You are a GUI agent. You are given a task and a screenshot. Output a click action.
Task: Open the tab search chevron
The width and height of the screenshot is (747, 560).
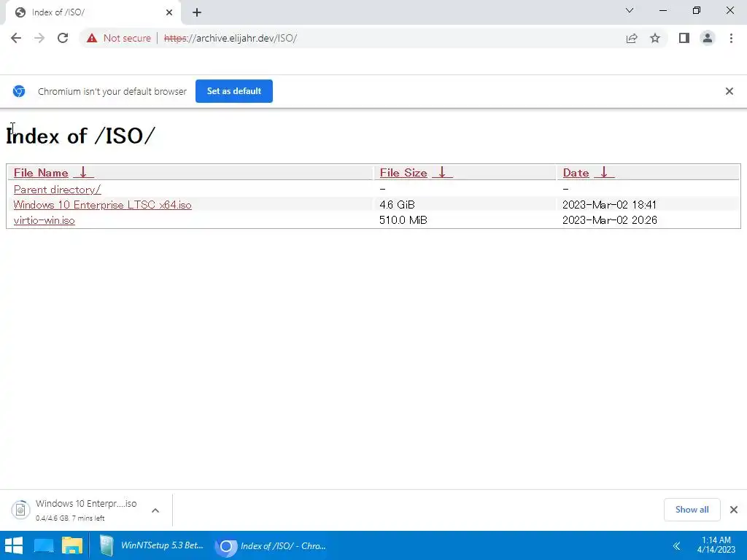tap(630, 10)
